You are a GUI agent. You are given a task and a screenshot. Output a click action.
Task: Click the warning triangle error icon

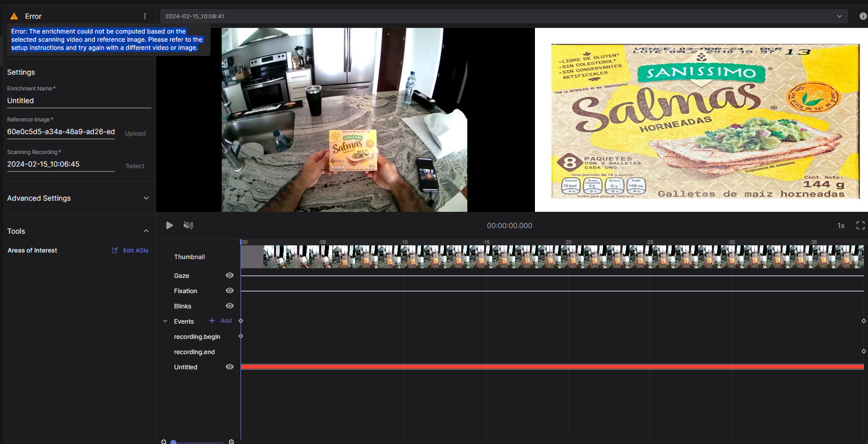tap(14, 16)
